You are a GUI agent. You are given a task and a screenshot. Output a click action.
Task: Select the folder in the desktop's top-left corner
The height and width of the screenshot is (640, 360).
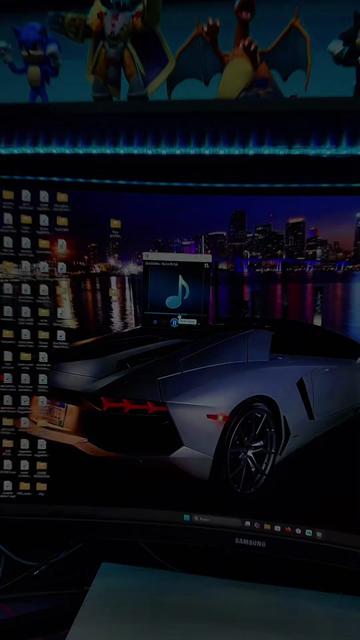point(8,195)
